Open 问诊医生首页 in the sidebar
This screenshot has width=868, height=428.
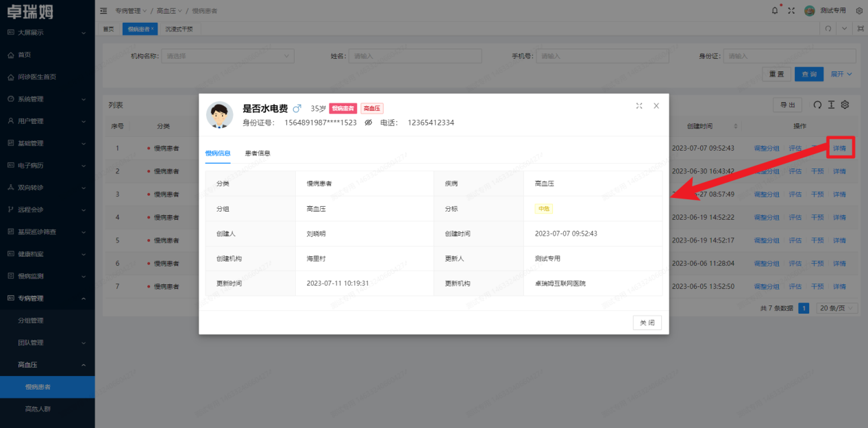tap(47, 77)
